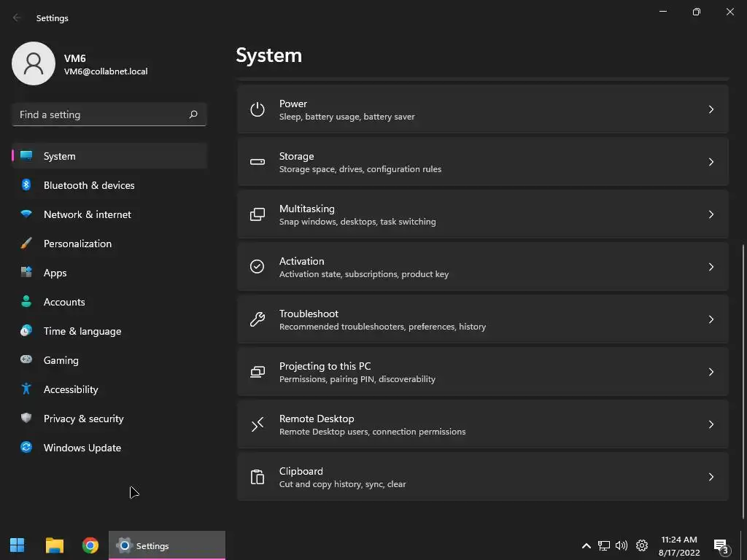Image resolution: width=747 pixels, height=560 pixels.
Task: Click the Time & language clock icon
Action: pyautogui.click(x=26, y=330)
